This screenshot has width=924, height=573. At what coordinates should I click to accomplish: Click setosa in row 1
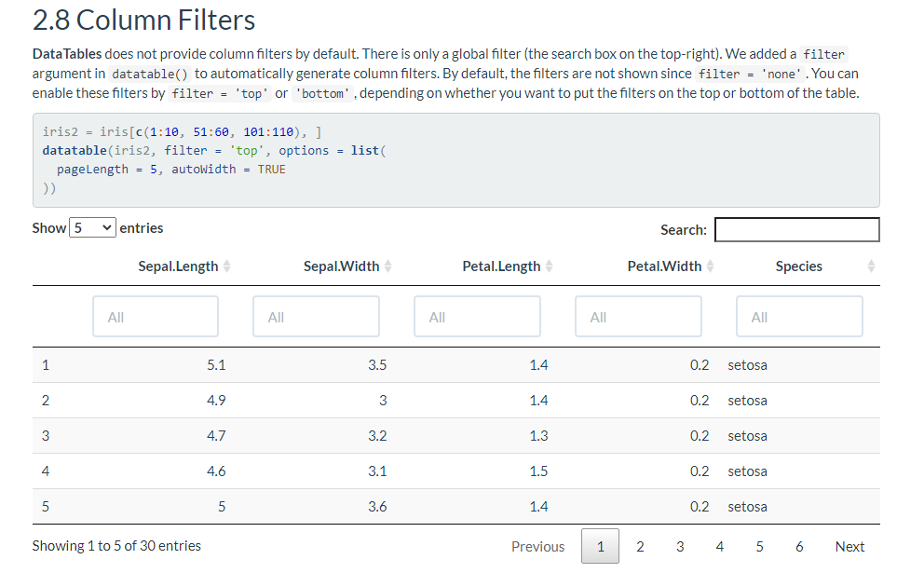tap(747, 365)
